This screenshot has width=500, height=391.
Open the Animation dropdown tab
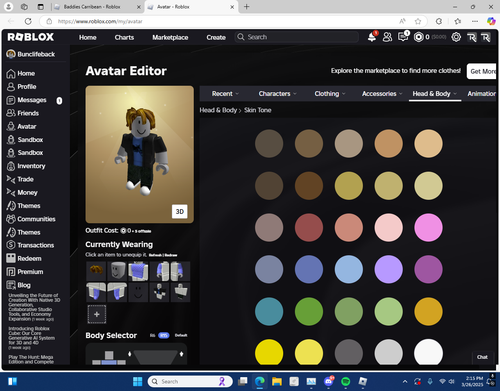[481, 94]
